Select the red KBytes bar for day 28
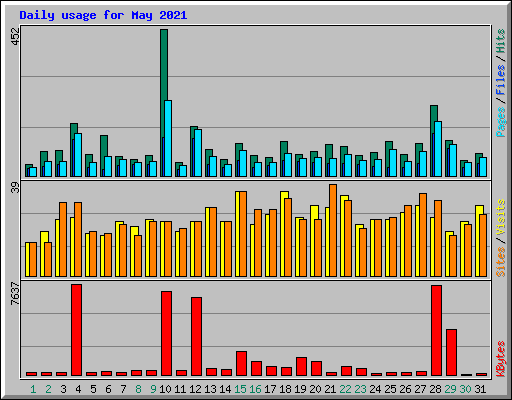Viewport: 512px width, 400px height. 436,331
